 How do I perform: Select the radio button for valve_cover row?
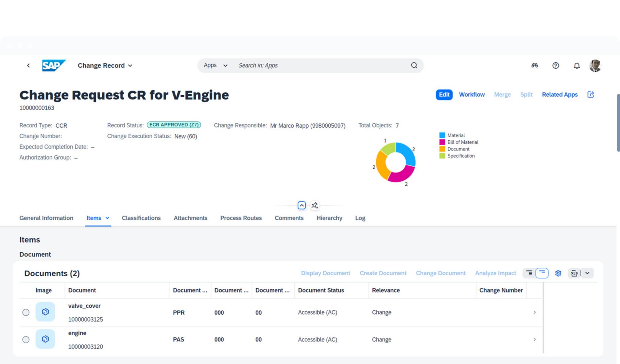[26, 312]
